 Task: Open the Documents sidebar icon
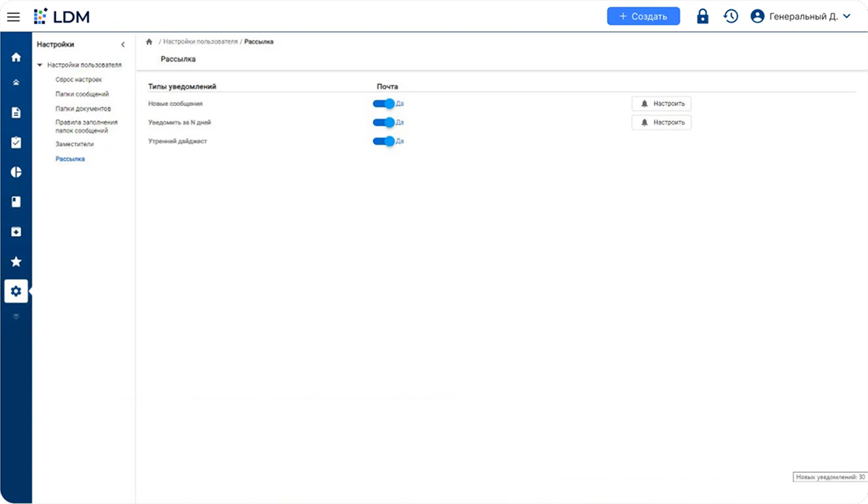(x=16, y=113)
